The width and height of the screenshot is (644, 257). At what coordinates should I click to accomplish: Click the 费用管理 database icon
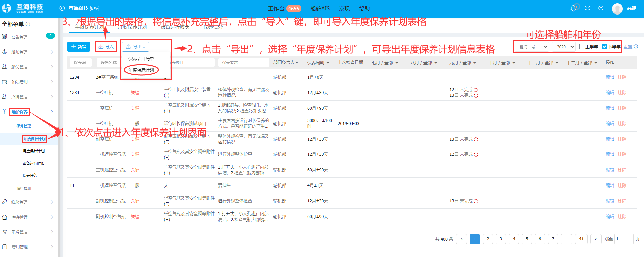(x=4, y=247)
